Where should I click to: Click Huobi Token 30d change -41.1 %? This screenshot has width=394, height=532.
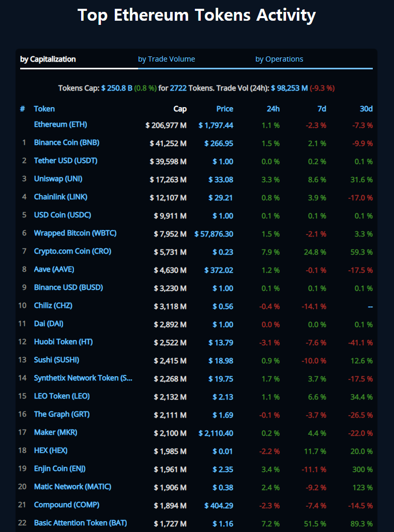(360, 343)
